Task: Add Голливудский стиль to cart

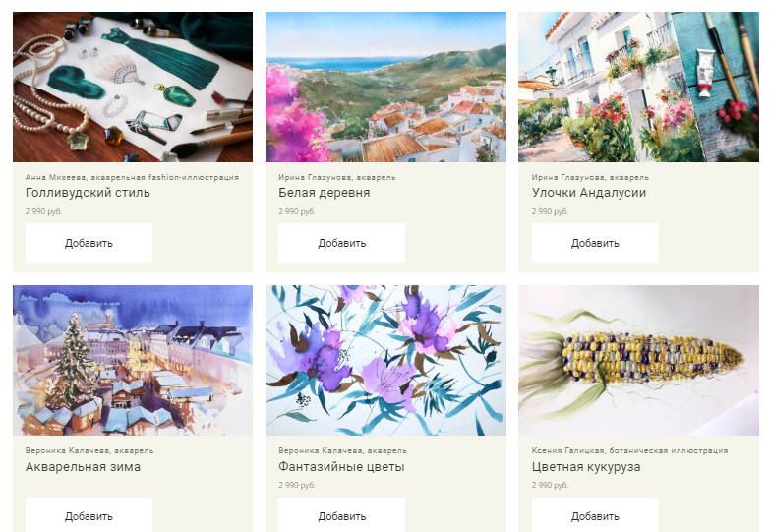Action: tap(89, 243)
